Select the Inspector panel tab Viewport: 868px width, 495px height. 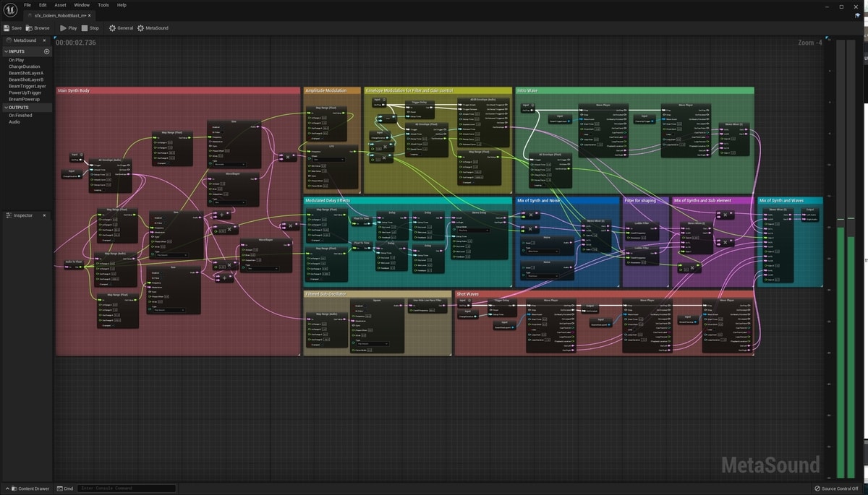tap(24, 215)
